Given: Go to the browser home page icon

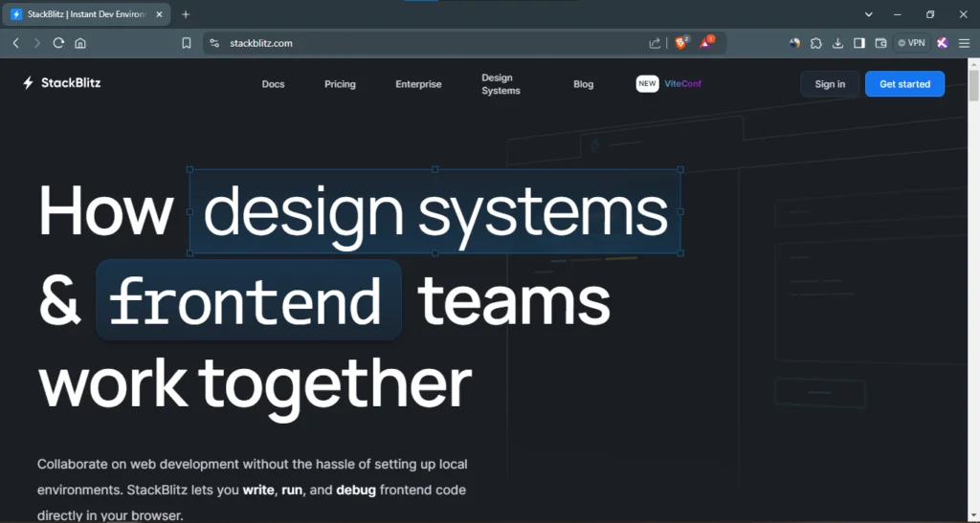Looking at the screenshot, I should 80,43.
